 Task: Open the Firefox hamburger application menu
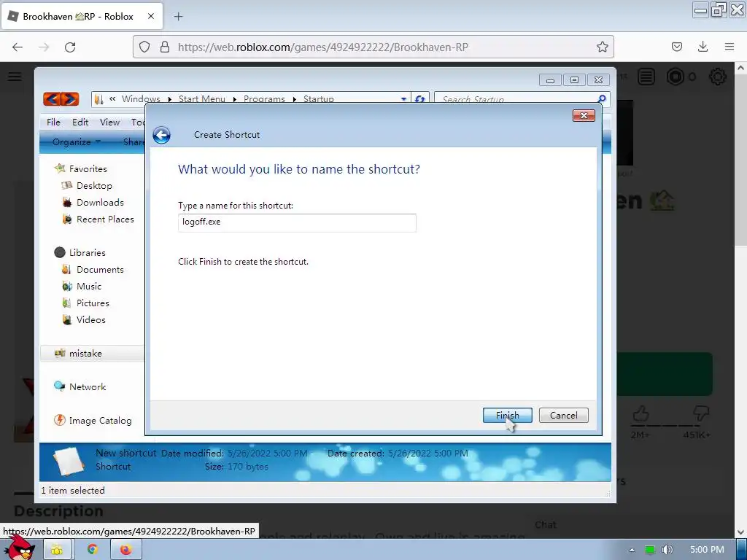729,47
